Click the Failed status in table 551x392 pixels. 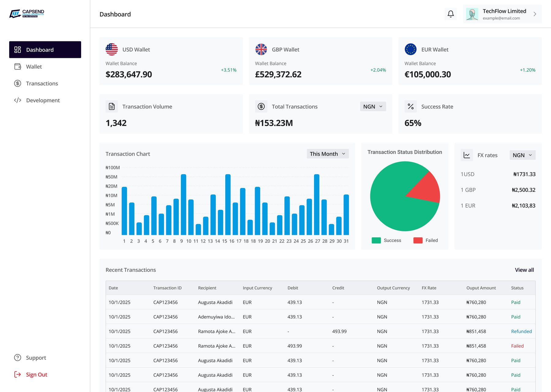517,346
